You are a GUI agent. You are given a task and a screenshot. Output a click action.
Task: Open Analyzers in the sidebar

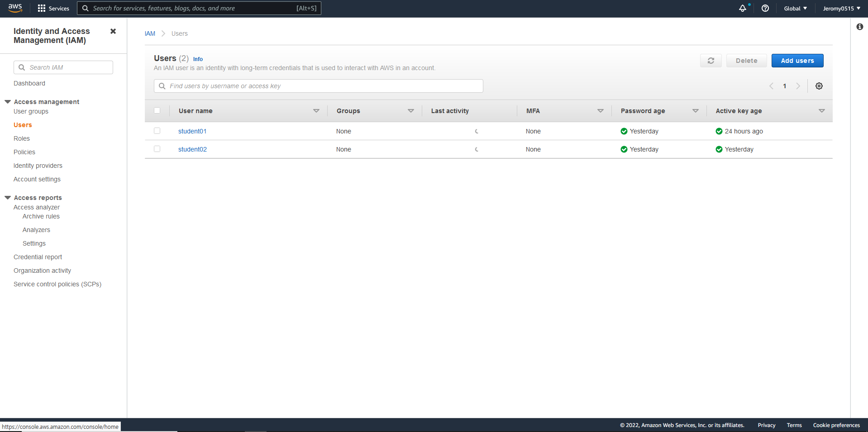[36, 230]
